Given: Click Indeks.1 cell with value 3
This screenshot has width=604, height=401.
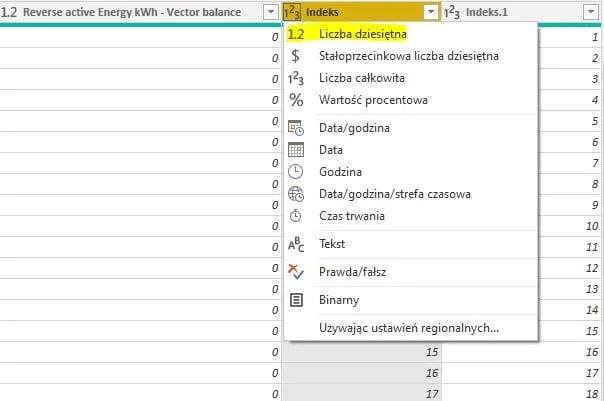Looking at the screenshot, I should (570, 79).
